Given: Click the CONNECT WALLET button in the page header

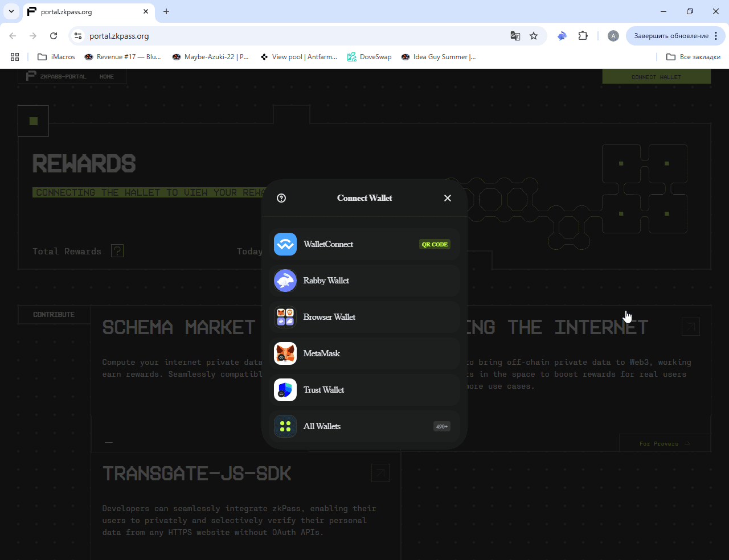Looking at the screenshot, I should 656,76.
